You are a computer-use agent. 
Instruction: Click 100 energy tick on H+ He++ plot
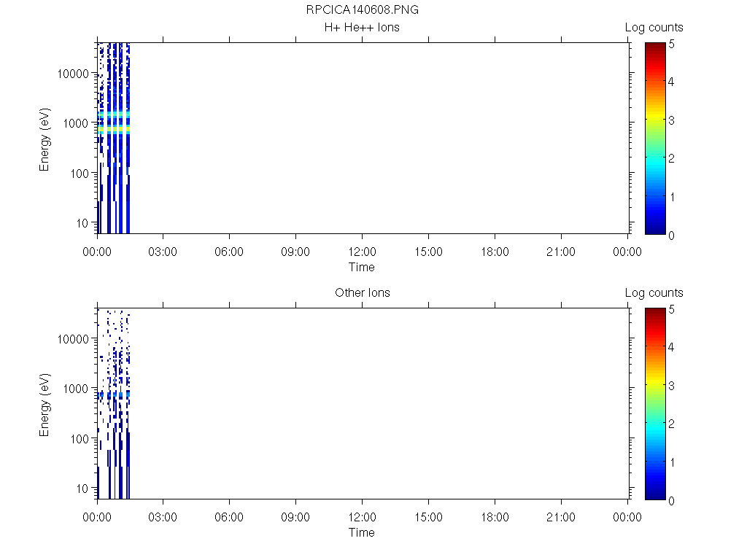79,174
